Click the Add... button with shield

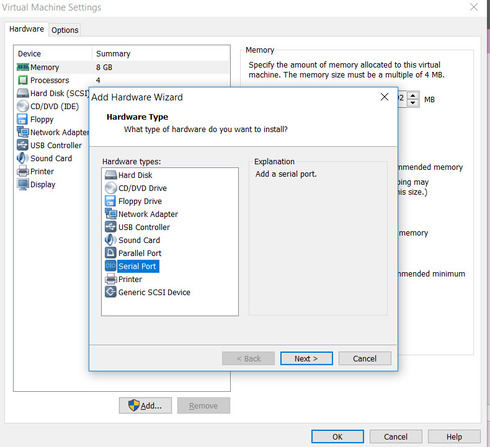pos(145,406)
